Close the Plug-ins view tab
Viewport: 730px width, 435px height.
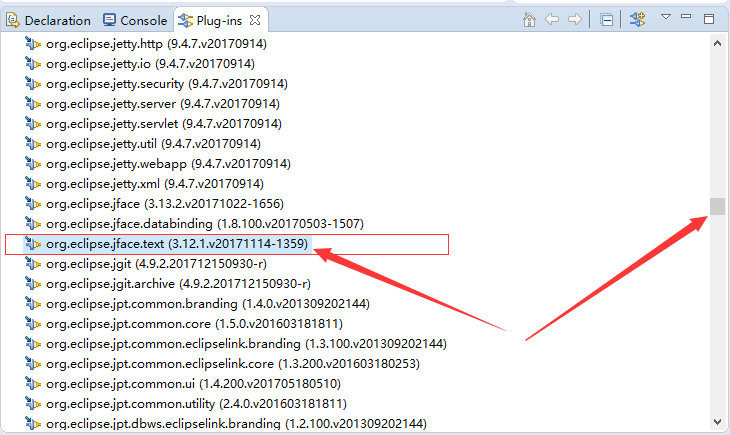pyautogui.click(x=255, y=20)
